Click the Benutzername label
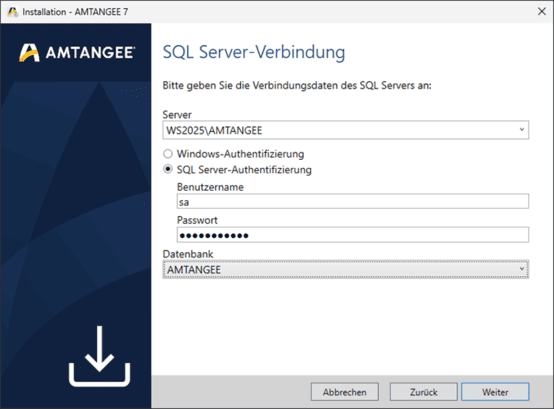 210,187
